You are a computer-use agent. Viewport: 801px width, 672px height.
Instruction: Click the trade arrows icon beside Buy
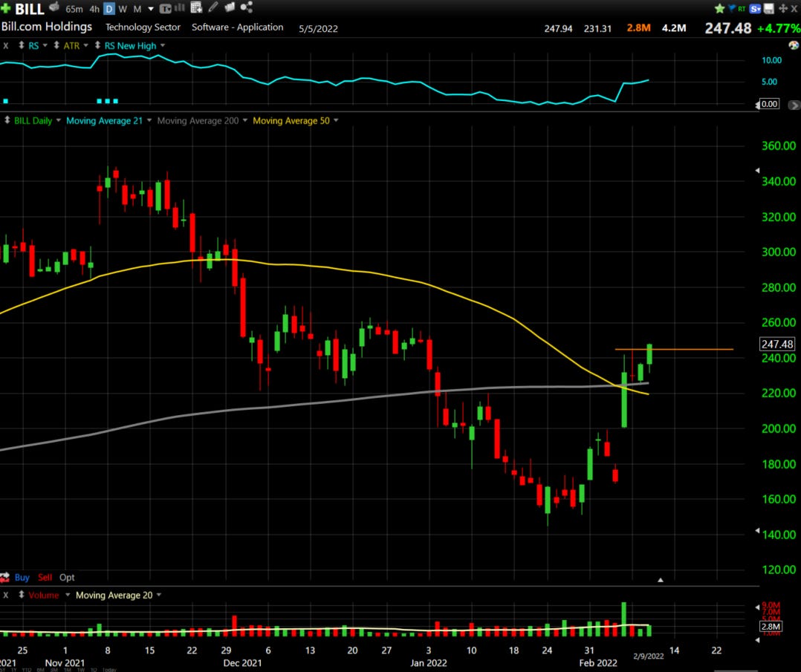pos(4,578)
